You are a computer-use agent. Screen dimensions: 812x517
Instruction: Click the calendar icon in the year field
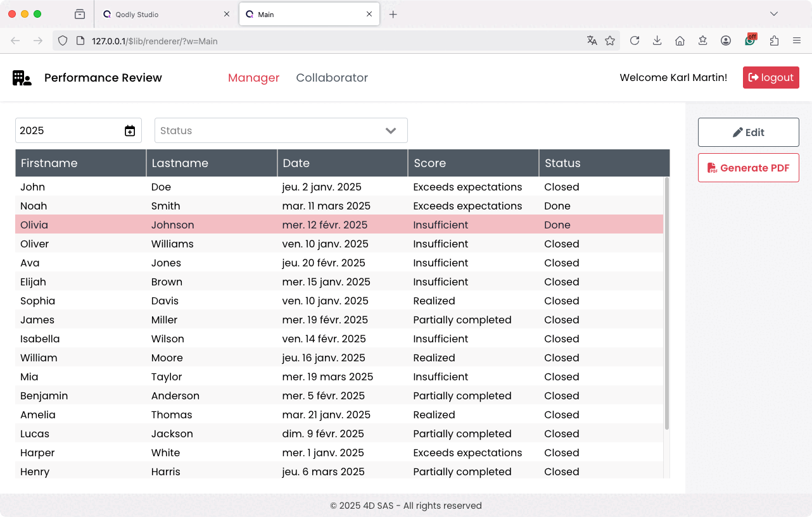[x=130, y=131]
